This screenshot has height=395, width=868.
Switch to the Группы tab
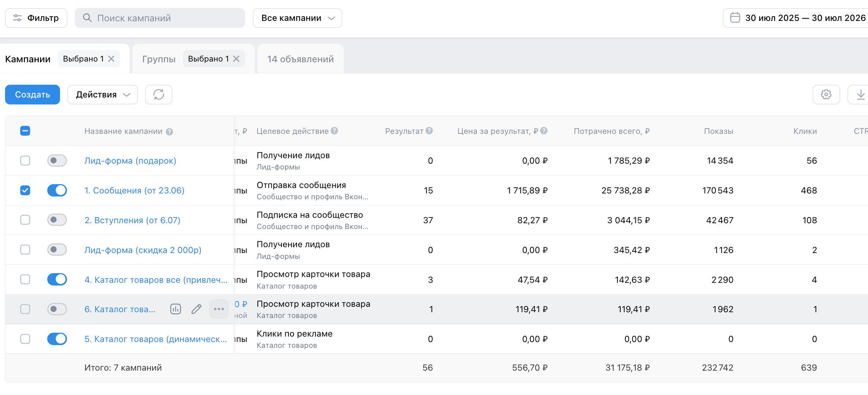click(159, 59)
